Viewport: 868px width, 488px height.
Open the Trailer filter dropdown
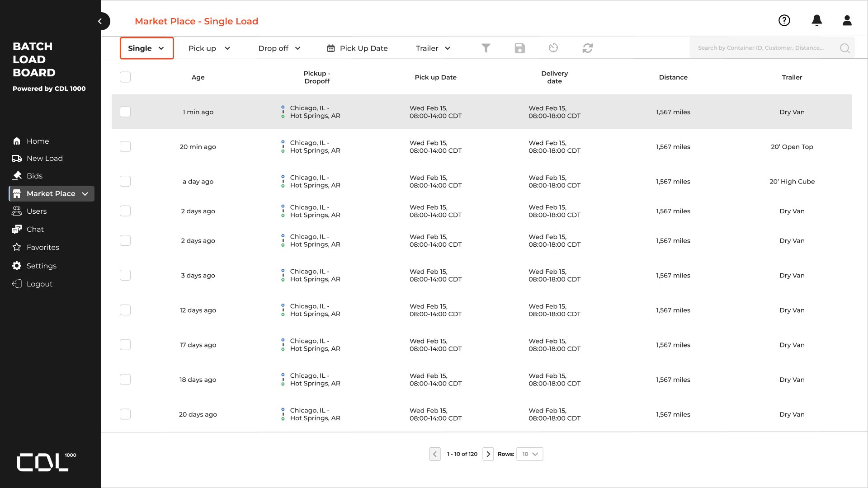click(x=433, y=48)
